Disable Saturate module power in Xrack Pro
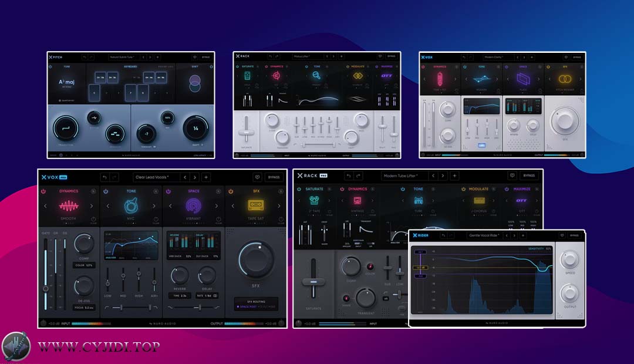This screenshot has width=634, height=364. point(299,189)
